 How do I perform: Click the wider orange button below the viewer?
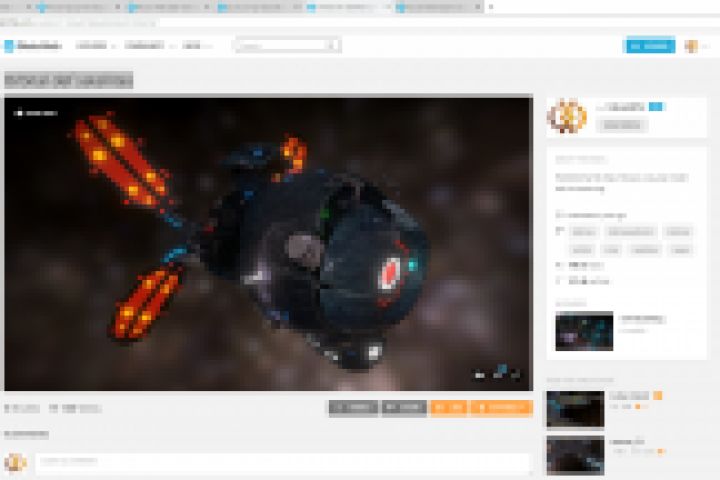501,407
